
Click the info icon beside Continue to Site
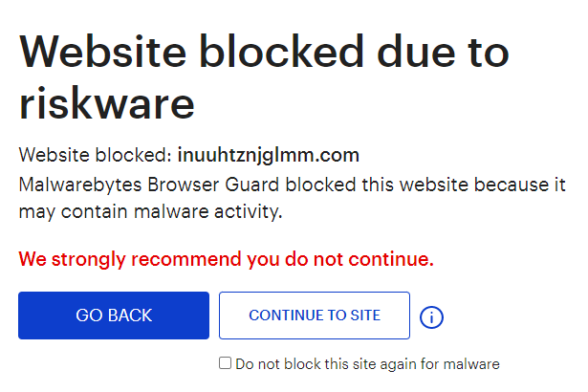click(x=431, y=316)
